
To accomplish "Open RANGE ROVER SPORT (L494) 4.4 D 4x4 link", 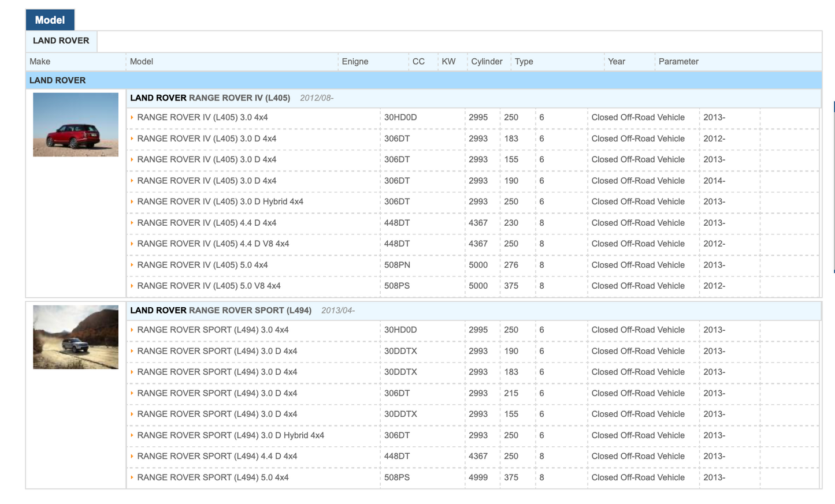I will tap(217, 456).
